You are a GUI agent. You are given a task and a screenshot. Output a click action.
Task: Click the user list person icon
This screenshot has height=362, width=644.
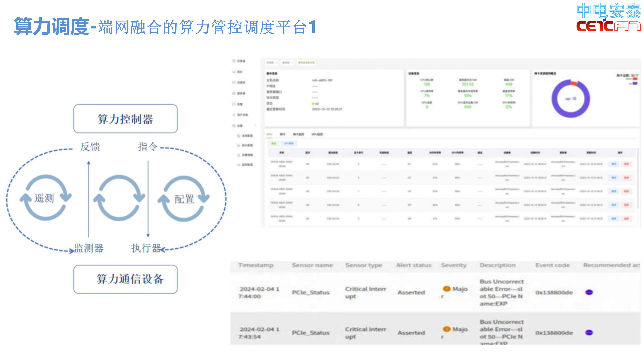click(x=234, y=115)
